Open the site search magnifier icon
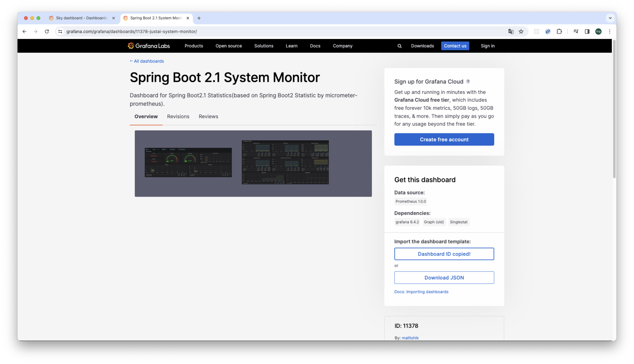This screenshot has height=364, width=634. (400, 46)
